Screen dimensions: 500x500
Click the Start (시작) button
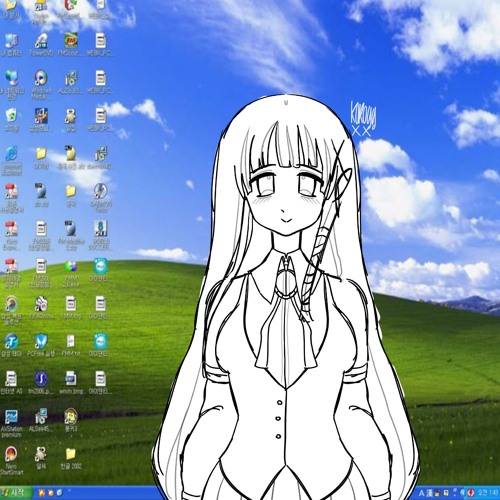click(x=16, y=492)
